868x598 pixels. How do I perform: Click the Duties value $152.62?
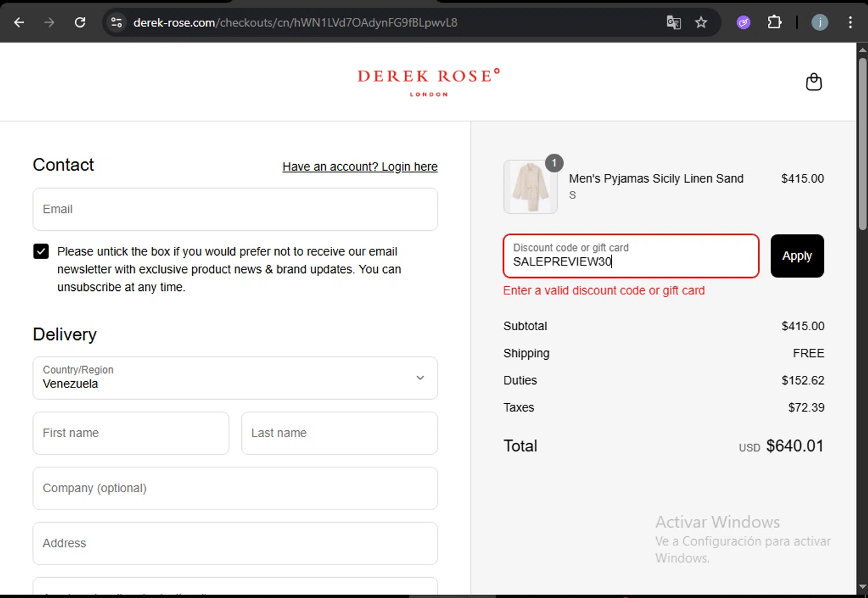[x=803, y=381]
